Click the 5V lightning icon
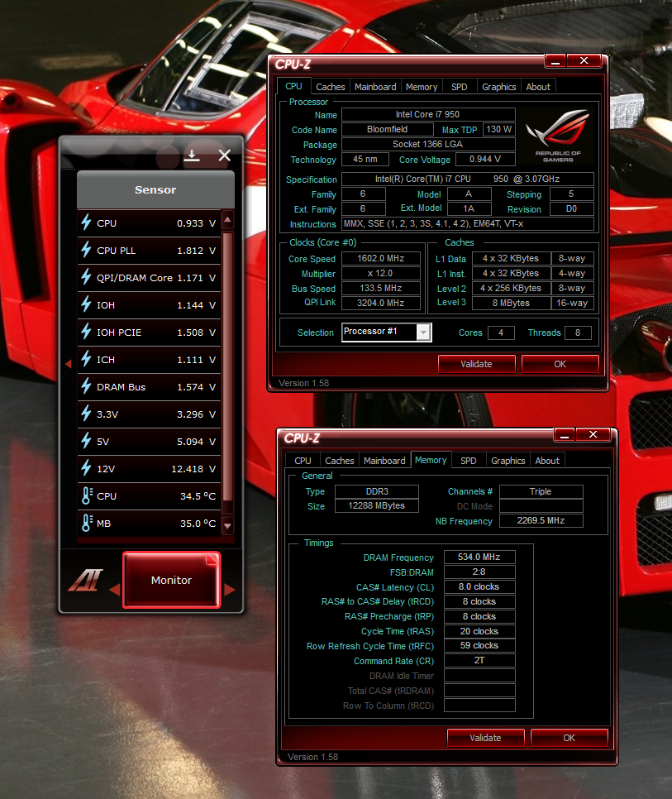The image size is (672, 799). tap(86, 442)
